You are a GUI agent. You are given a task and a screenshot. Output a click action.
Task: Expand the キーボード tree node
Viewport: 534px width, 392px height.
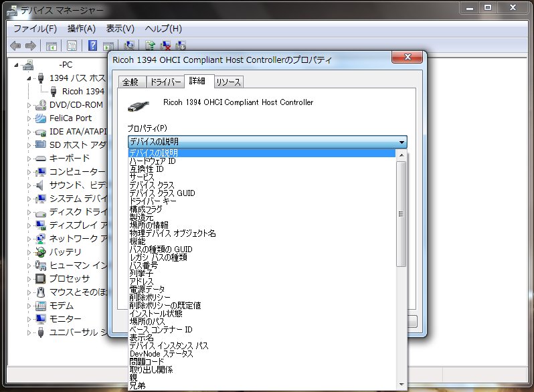point(29,159)
